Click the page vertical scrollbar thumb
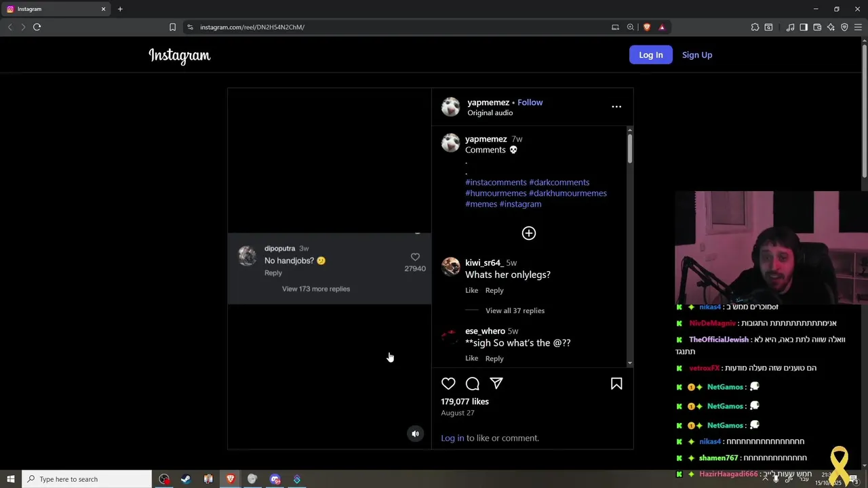 (x=864, y=110)
